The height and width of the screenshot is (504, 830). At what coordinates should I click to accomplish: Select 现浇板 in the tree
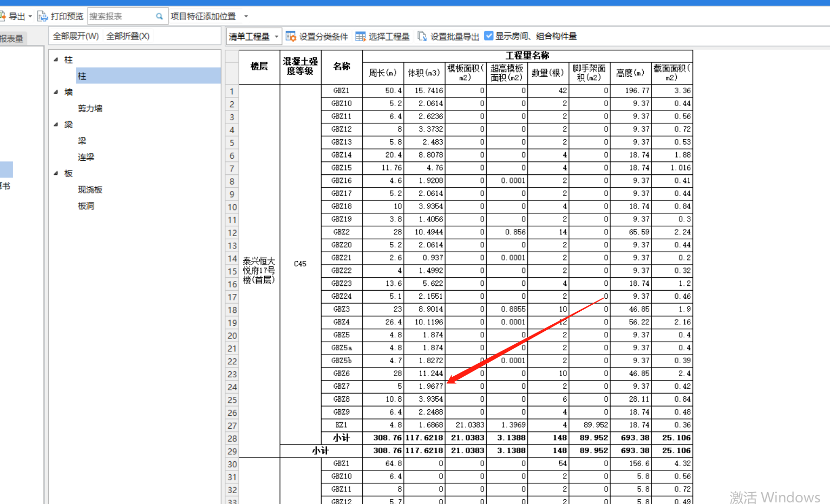[90, 189]
